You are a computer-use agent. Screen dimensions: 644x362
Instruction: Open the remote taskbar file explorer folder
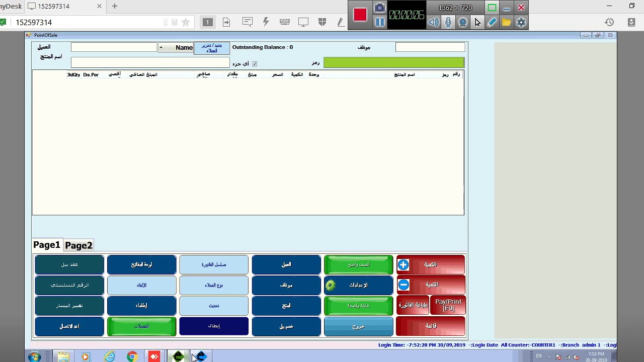click(x=63, y=356)
